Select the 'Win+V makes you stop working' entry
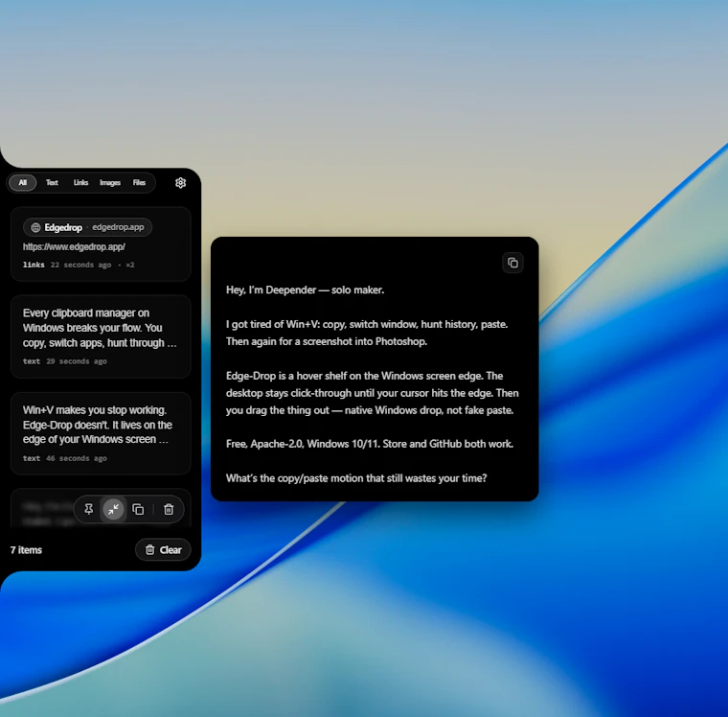The height and width of the screenshot is (717, 728). [x=101, y=433]
